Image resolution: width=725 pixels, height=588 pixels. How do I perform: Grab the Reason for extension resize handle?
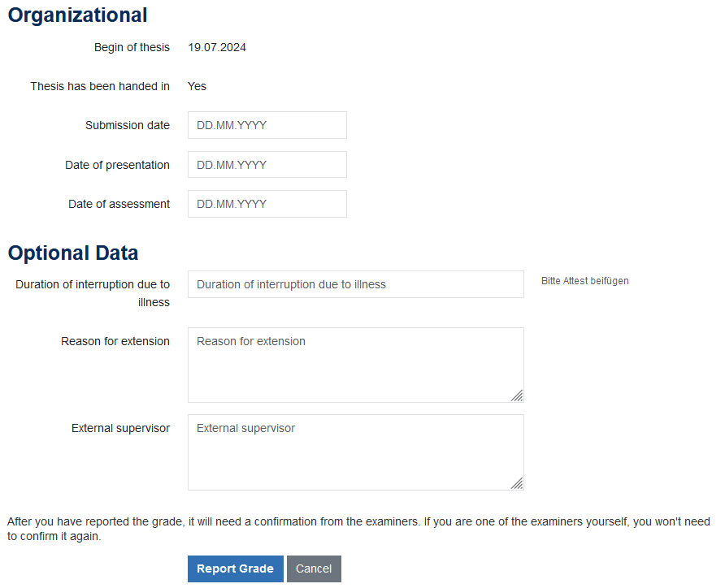[x=517, y=396]
